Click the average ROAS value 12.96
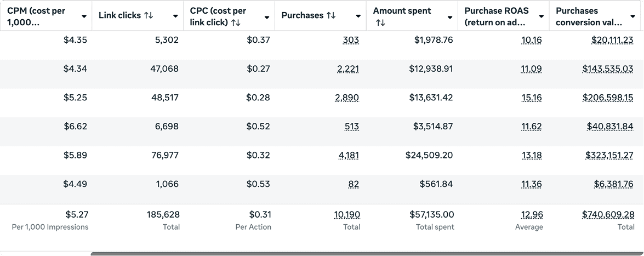Screen dimensions: 644x256 [x=532, y=215]
